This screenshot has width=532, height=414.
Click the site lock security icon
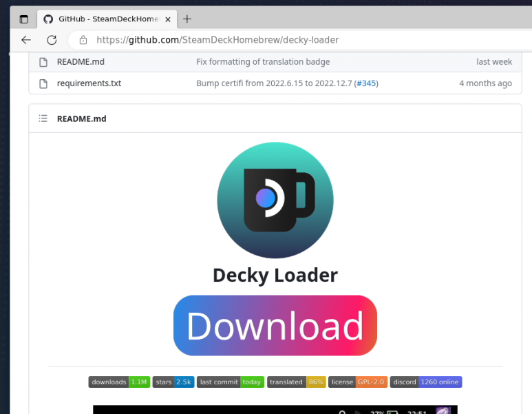click(x=83, y=40)
